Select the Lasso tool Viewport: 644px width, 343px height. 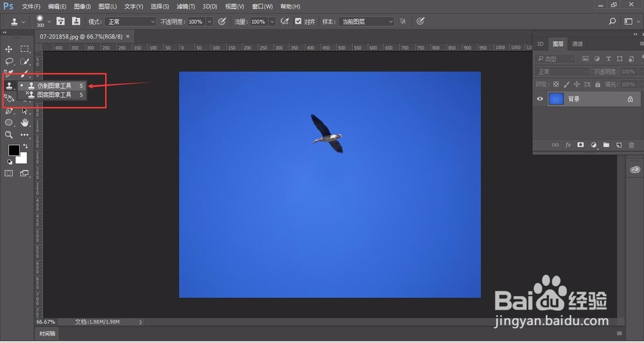[x=8, y=62]
